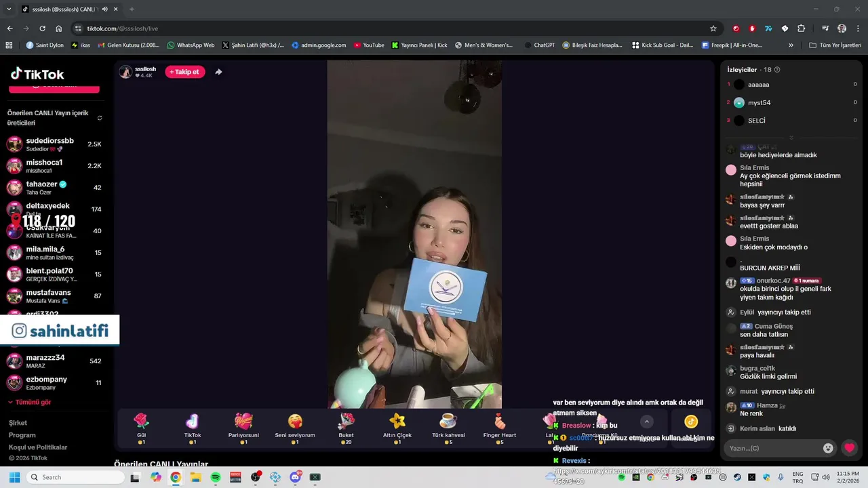Open mustafavans live stream in sidebar
Screen dimensions: 868x488
54,296
